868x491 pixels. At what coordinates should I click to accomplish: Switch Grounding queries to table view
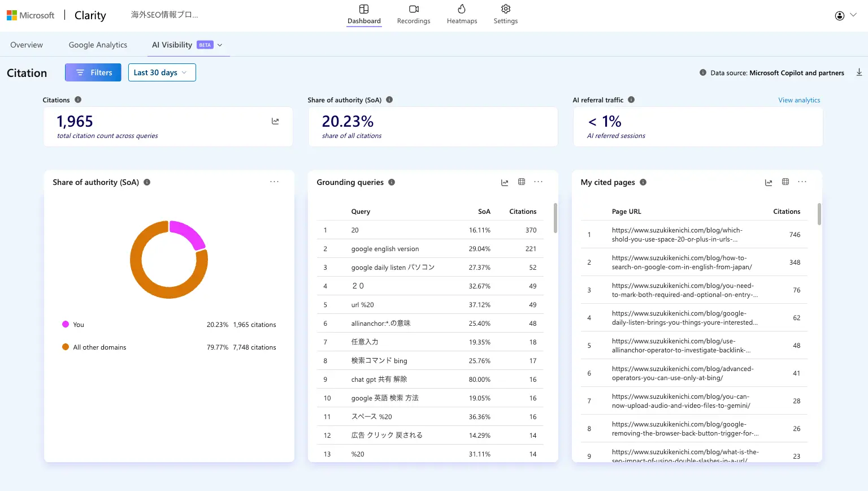click(522, 182)
